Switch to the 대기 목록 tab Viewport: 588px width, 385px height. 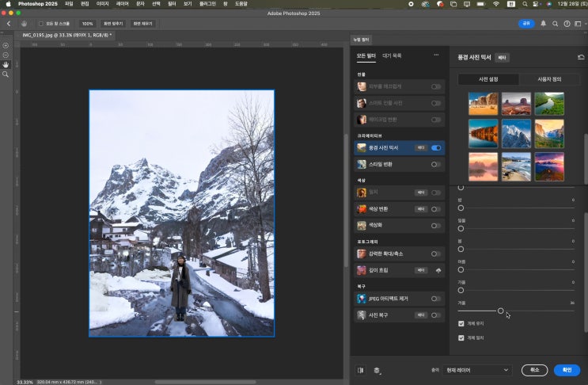pyautogui.click(x=392, y=55)
